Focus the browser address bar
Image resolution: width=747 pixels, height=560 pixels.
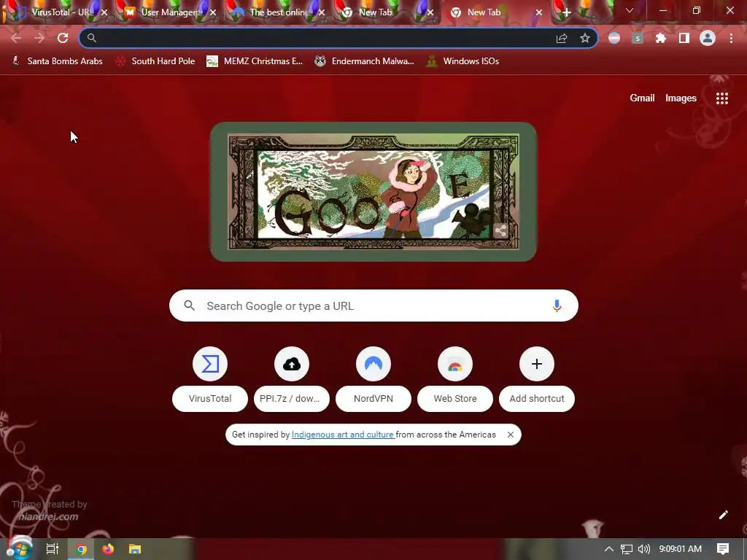(x=324, y=38)
